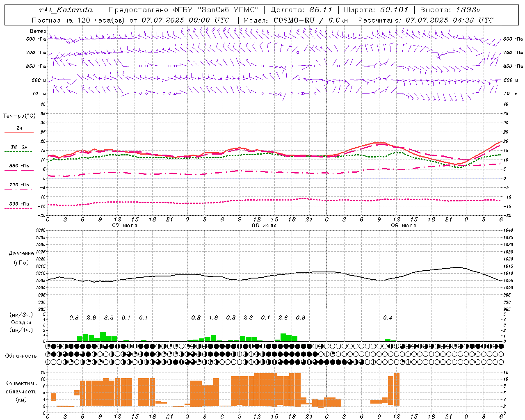Click the Облачность row label
Screen dimensions: 525x420
[21, 356]
